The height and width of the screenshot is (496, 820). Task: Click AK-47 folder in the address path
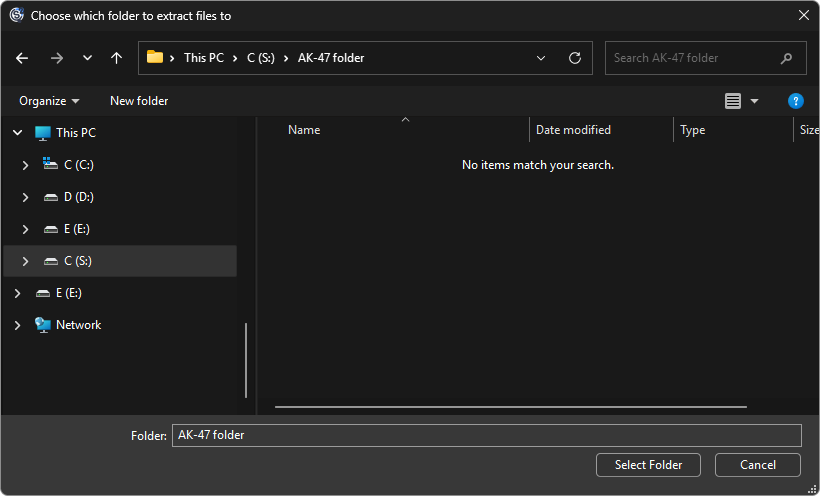click(x=331, y=58)
